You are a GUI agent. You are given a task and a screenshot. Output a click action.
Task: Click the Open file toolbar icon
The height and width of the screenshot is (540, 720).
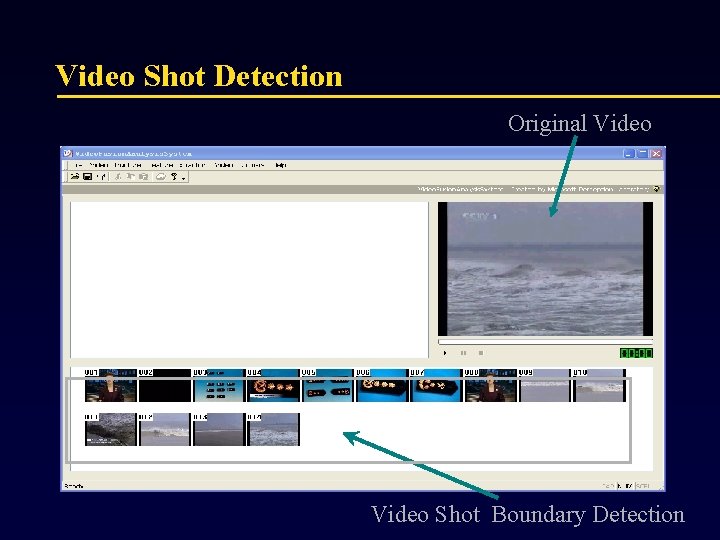74,176
